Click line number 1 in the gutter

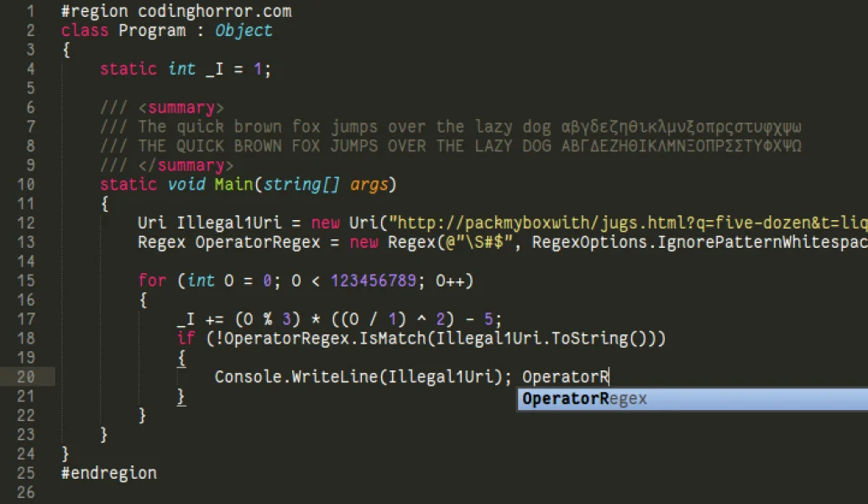tap(30, 11)
